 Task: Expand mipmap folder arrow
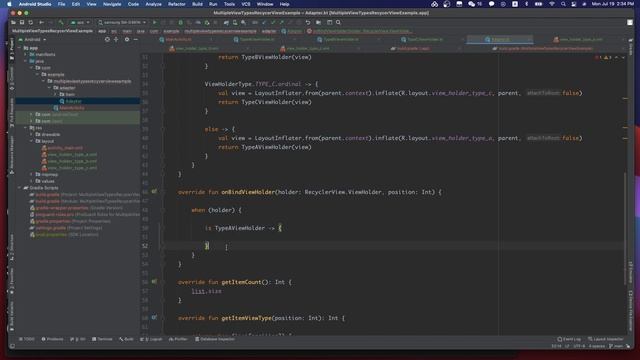[32, 174]
